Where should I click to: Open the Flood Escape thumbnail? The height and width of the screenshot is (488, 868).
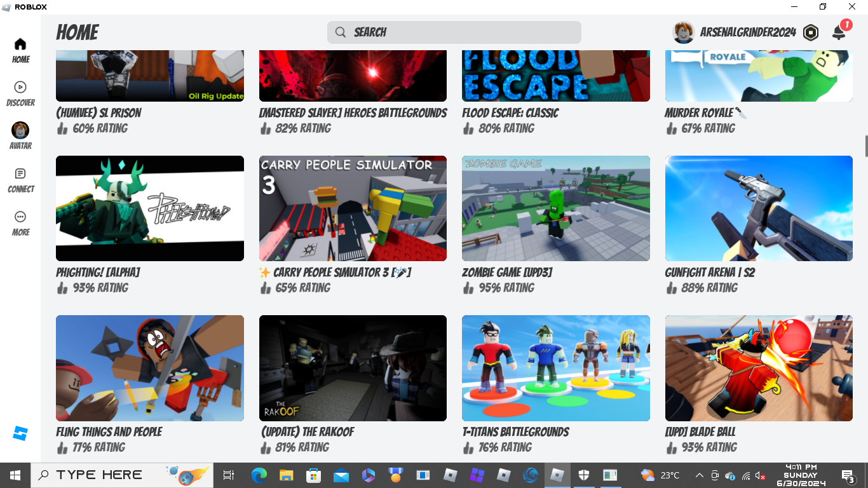click(556, 76)
